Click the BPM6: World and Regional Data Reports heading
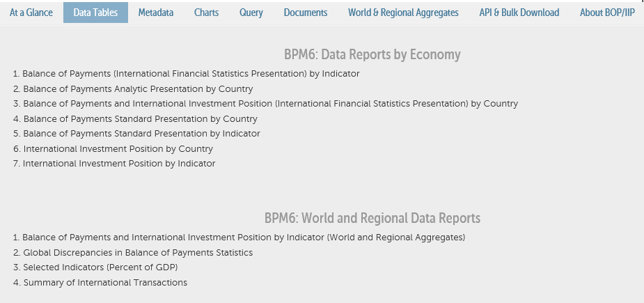Viewport: 644px width, 303px height. click(x=372, y=218)
